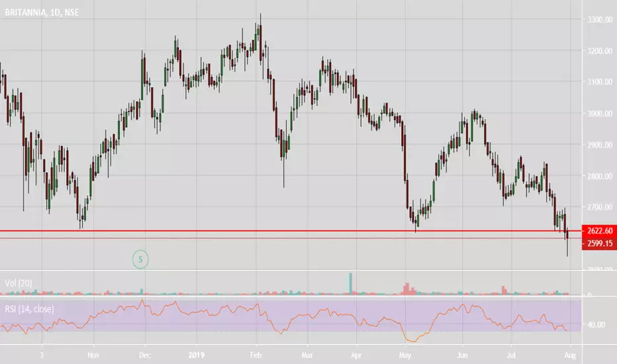Click the 3000.00 price axis label

click(600, 113)
